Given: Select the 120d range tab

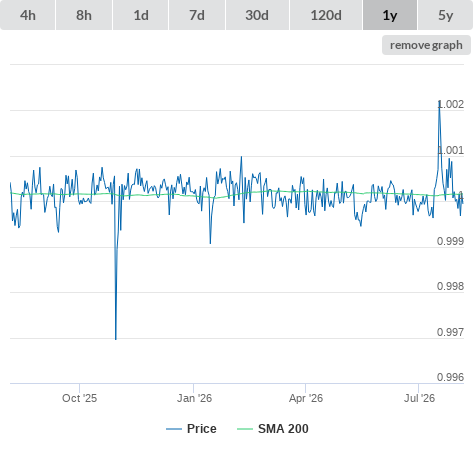Looking at the screenshot, I should (326, 15).
